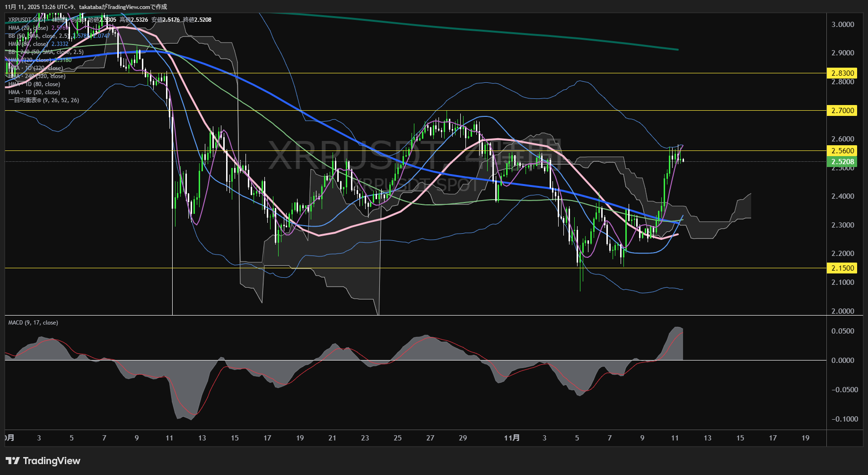Select the yellow 2.7000 price level label
The width and height of the screenshot is (868, 475).
(x=842, y=110)
